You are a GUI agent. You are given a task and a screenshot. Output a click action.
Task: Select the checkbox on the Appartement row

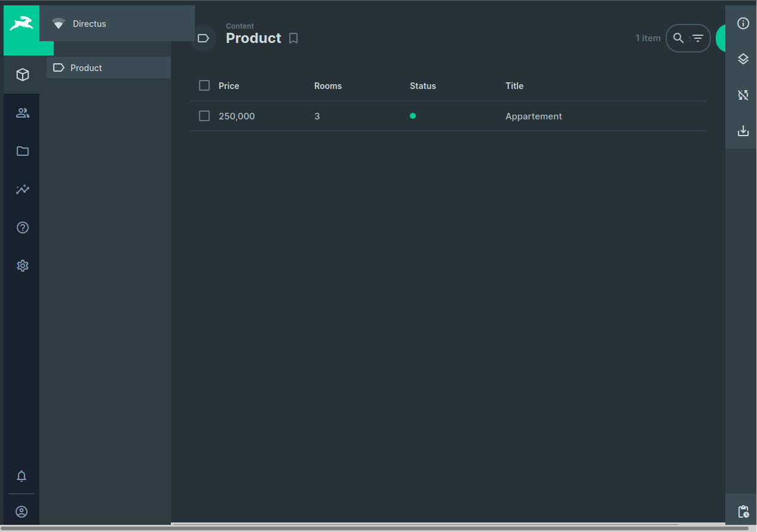click(x=204, y=116)
